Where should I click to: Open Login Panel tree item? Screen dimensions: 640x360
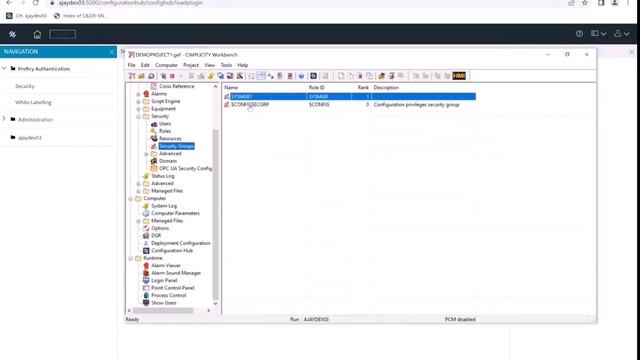164,280
